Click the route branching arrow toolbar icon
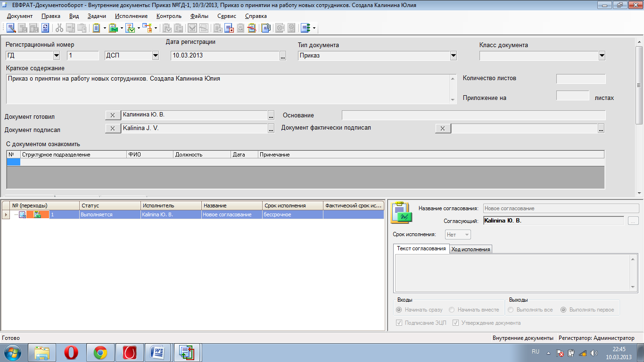The height and width of the screenshot is (362, 644). [147, 28]
